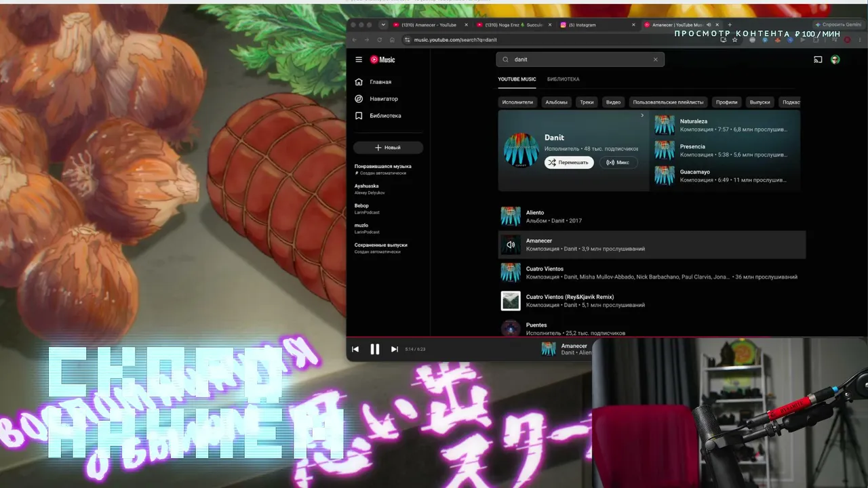Close the Instagram tab
Screen dimensions: 868x488
click(634, 25)
